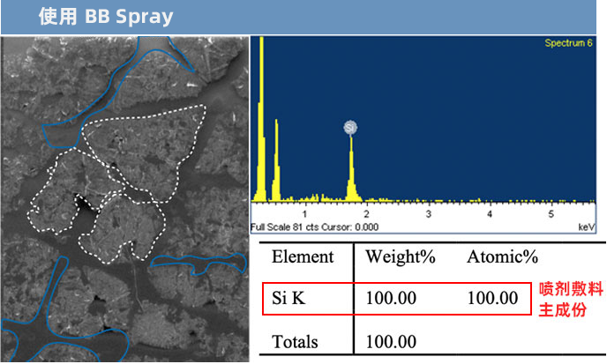Click the axis tick label '3'
The height and width of the screenshot is (364, 607).
coord(428,214)
